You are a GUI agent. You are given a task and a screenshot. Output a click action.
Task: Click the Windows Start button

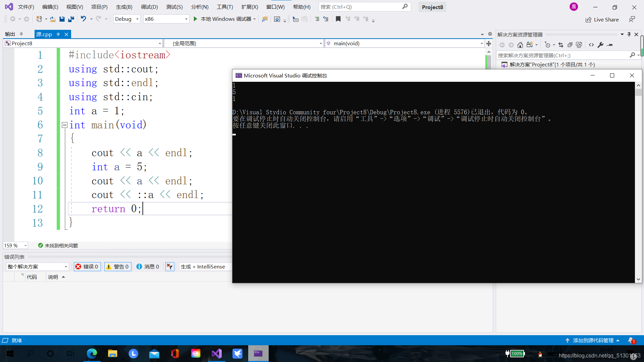pyautogui.click(x=10, y=354)
